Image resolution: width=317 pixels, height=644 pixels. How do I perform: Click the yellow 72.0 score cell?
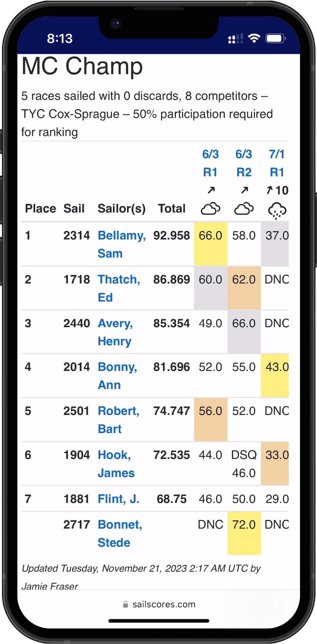[244, 533]
